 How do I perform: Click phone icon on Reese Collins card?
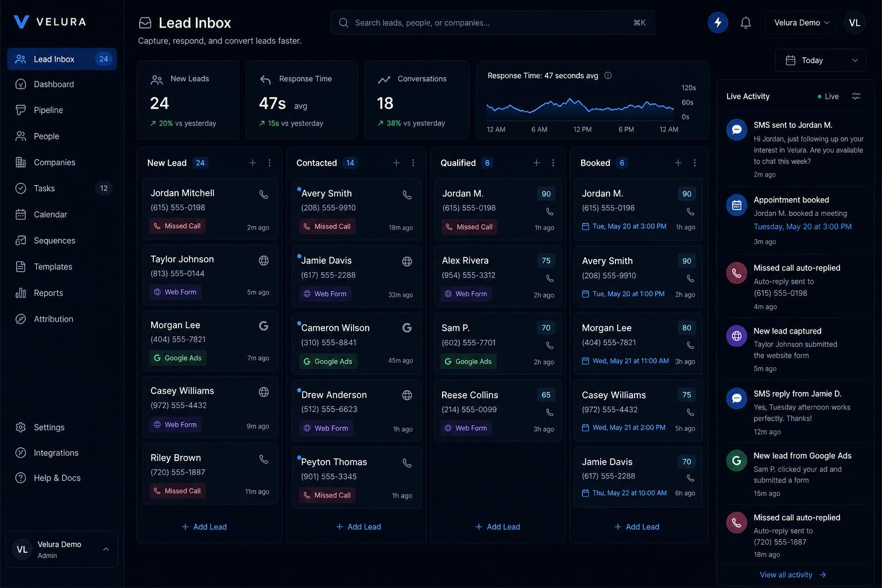pos(550,412)
